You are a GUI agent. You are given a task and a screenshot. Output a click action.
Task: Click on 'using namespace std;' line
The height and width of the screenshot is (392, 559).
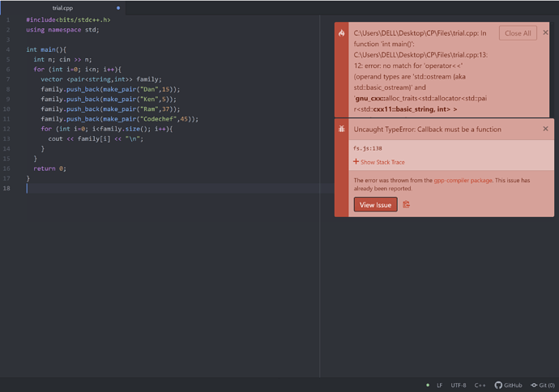pyautogui.click(x=62, y=30)
